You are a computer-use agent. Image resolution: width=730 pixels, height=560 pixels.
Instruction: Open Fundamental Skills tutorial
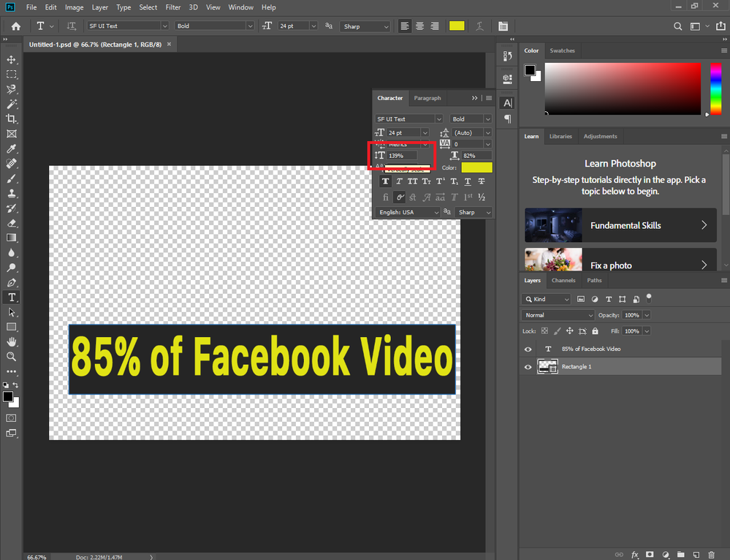[x=620, y=225]
